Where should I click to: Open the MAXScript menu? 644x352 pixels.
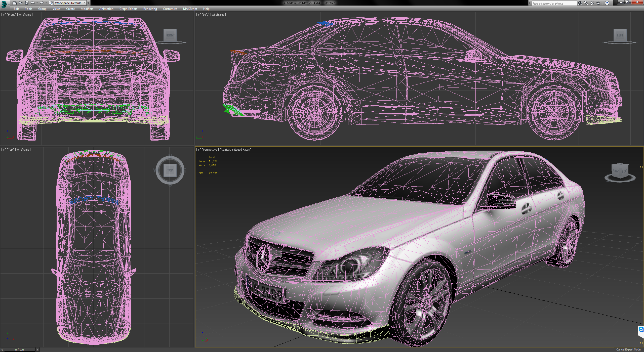(190, 9)
